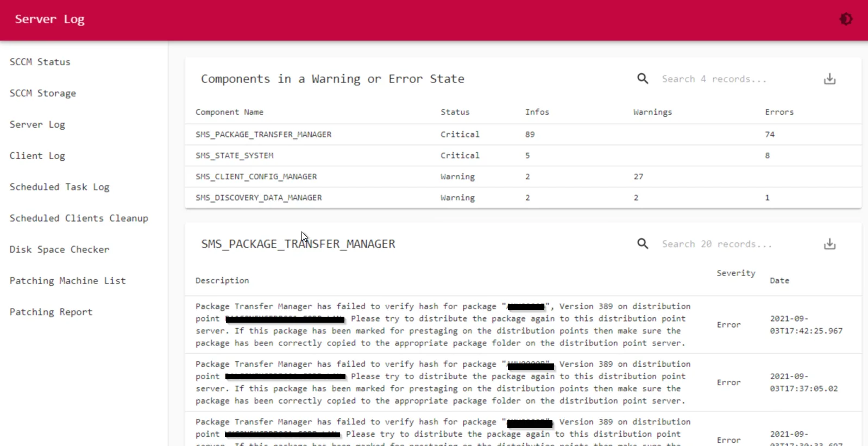Sort by Infos column header
The image size is (868, 446).
(x=537, y=112)
